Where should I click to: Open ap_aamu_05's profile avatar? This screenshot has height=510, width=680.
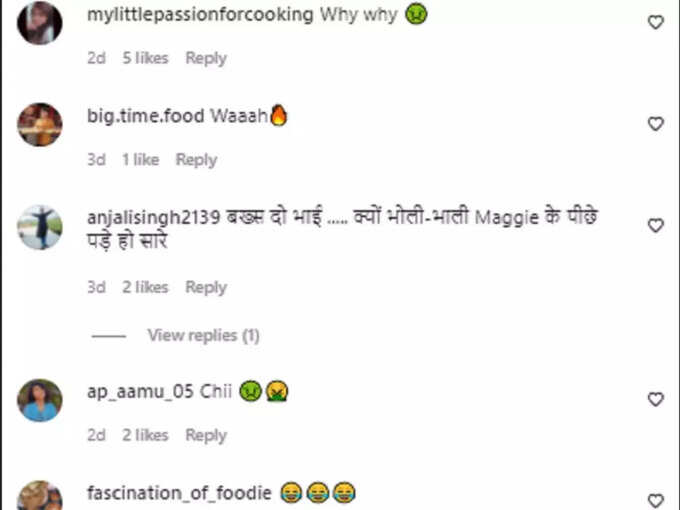click(39, 400)
